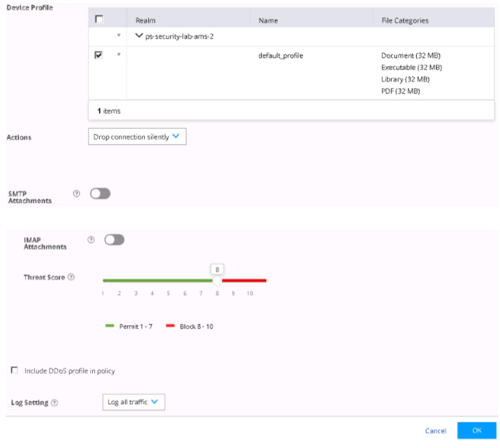Click small arrow in ps-security-lab-ams-2 row

point(119,35)
